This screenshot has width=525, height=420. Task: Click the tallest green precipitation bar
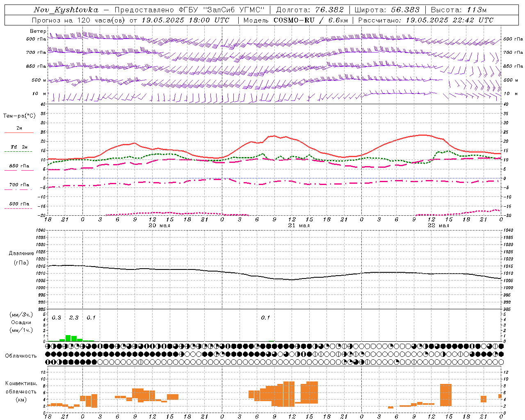[68, 338]
